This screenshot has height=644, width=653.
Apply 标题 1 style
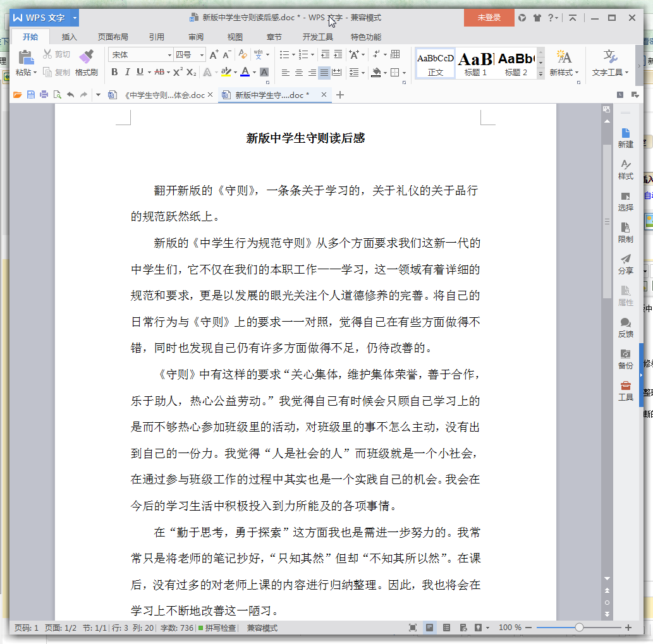pyautogui.click(x=475, y=63)
